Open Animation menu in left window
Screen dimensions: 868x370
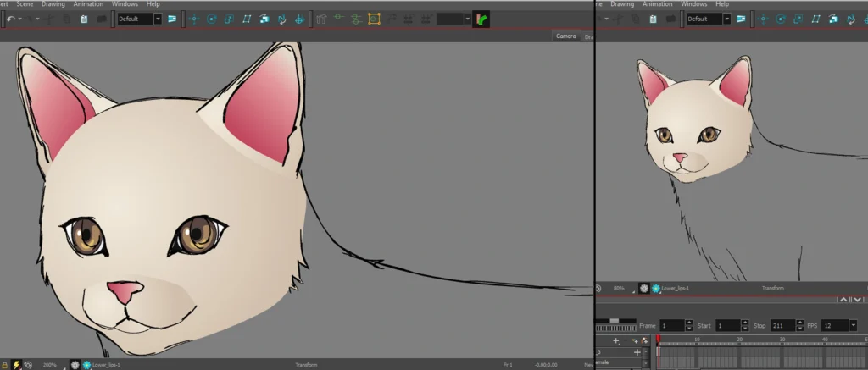click(x=88, y=4)
